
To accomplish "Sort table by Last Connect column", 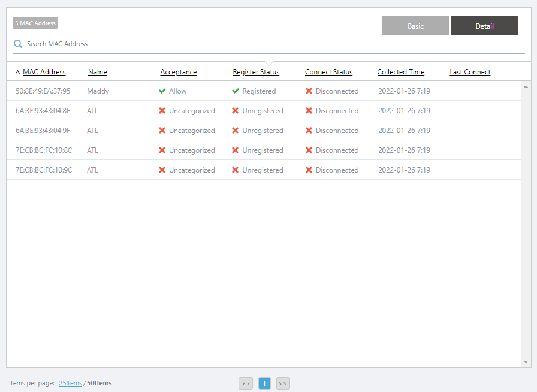I will point(470,72).
